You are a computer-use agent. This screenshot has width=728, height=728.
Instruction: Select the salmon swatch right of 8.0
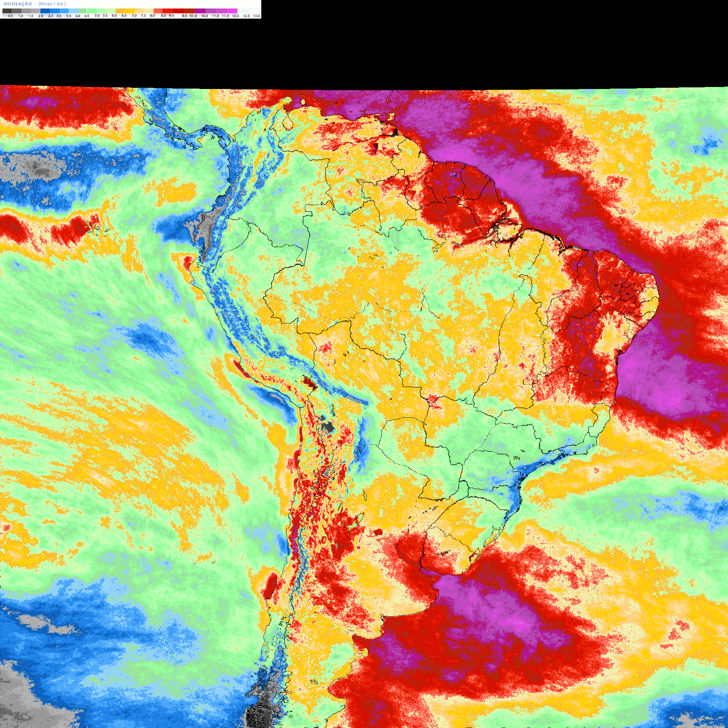(x=158, y=11)
